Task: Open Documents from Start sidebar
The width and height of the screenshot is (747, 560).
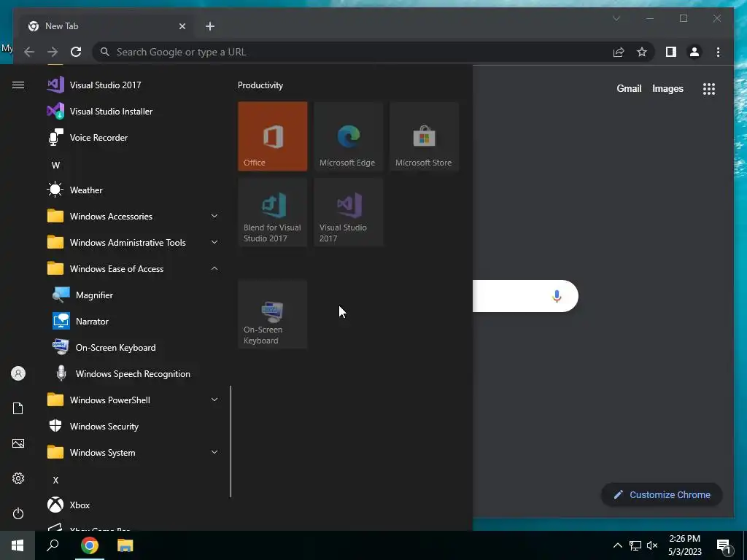Action: pyautogui.click(x=18, y=408)
